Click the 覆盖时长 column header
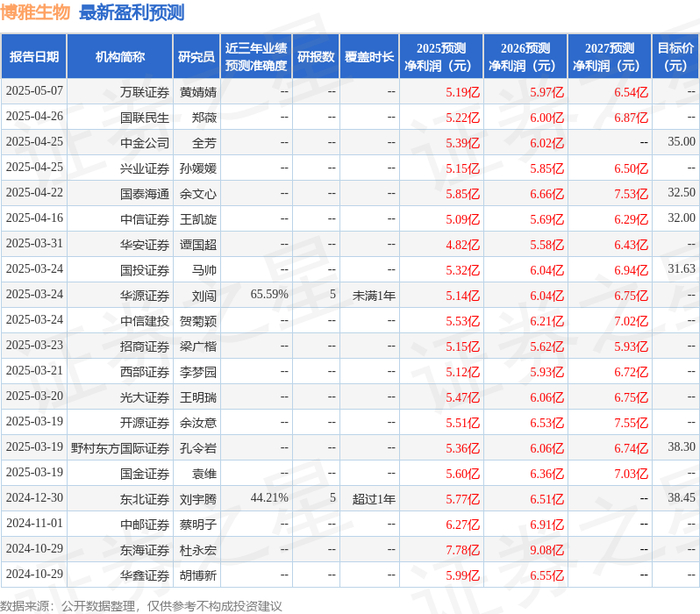This screenshot has width=700, height=614. point(369,57)
